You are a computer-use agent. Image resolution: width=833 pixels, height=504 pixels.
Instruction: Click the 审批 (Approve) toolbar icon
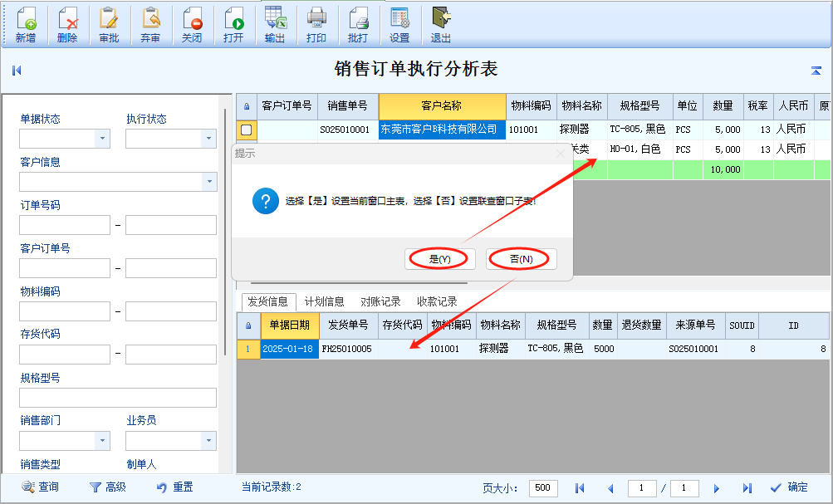(x=109, y=25)
